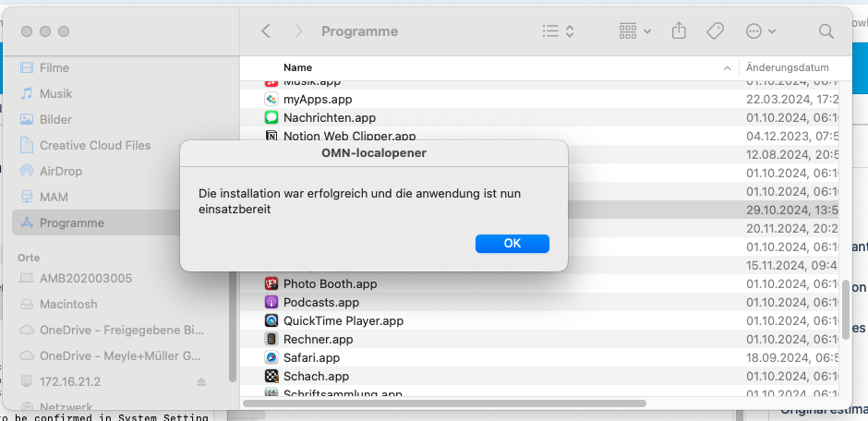
Task: Open the list view switcher
Action: pyautogui.click(x=558, y=31)
